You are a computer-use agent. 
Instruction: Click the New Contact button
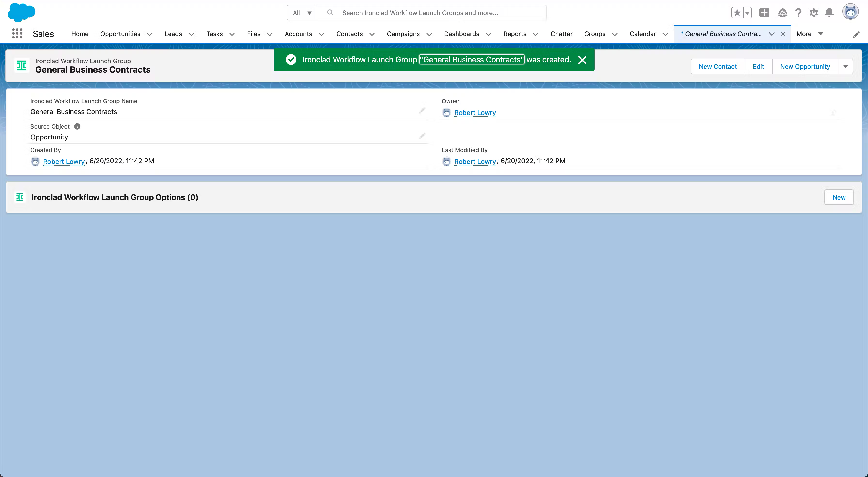718,66
